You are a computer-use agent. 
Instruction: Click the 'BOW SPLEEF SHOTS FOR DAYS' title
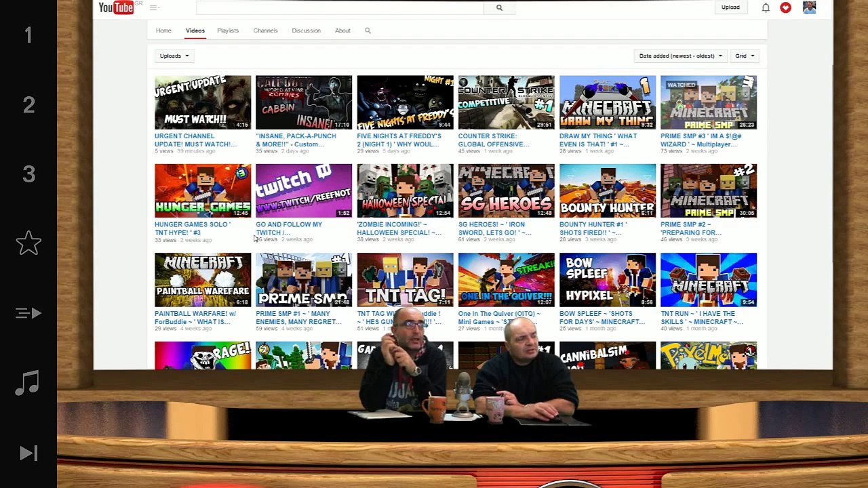602,318
